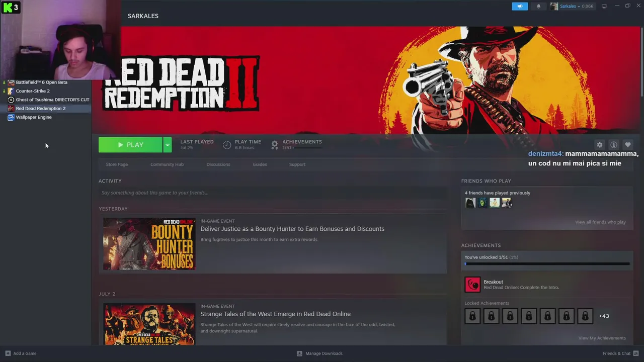Open the Steam announcements megaphone button
The image size is (644, 362).
[x=520, y=6]
